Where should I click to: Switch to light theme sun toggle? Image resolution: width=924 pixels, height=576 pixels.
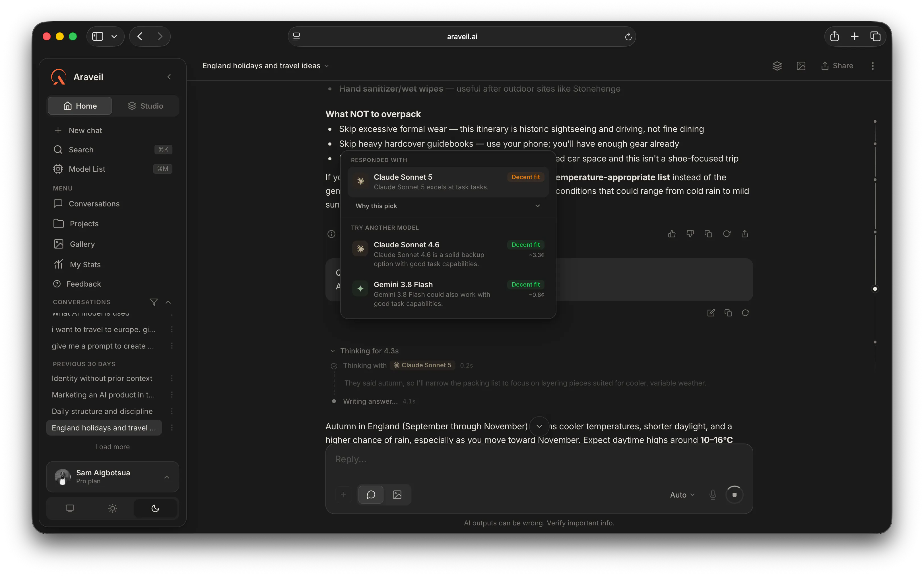[x=112, y=508]
